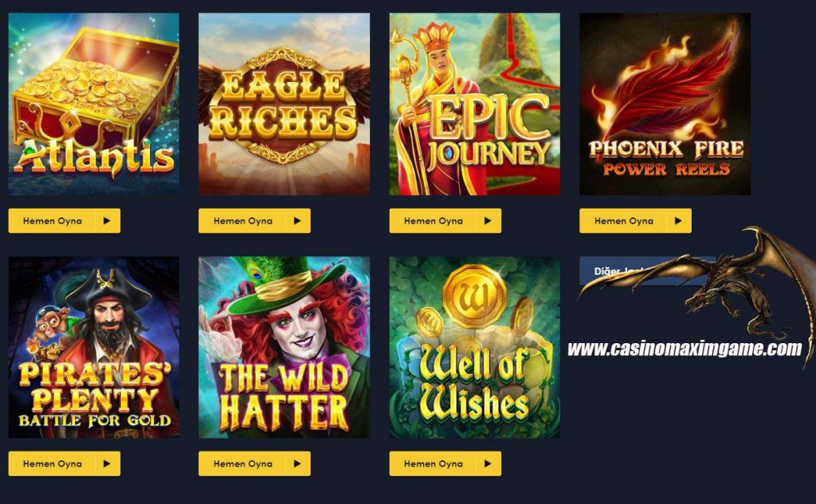
Task: Click Hemen Oyna text under The Wild Hatter
Action: click(243, 463)
